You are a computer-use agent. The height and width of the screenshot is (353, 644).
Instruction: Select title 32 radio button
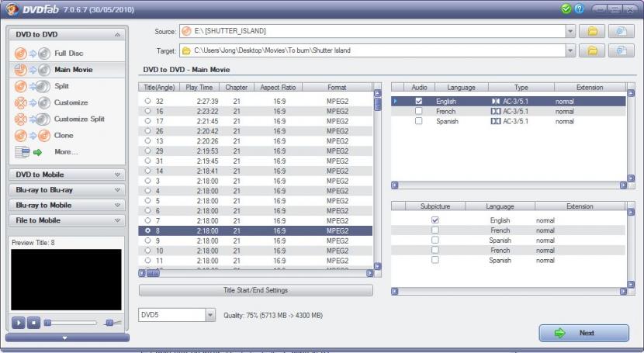(x=147, y=101)
